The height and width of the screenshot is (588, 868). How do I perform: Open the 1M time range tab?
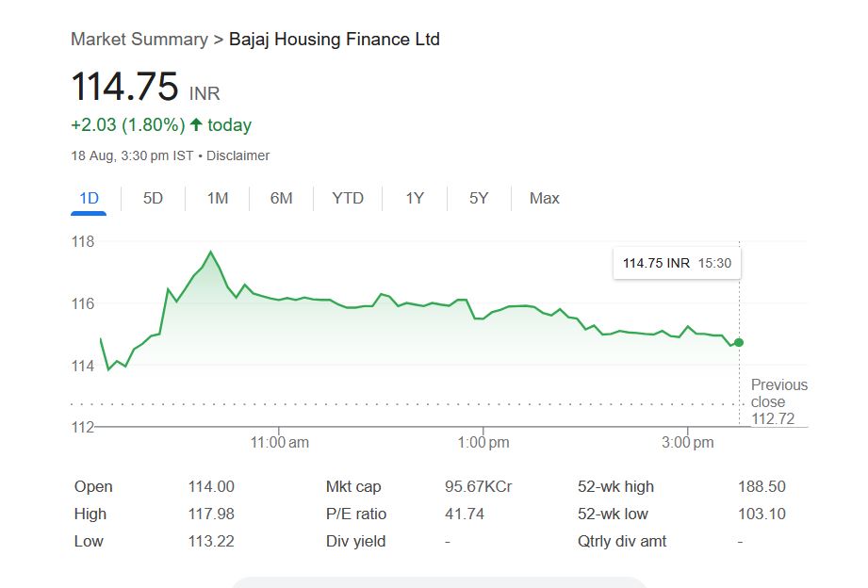coord(218,198)
